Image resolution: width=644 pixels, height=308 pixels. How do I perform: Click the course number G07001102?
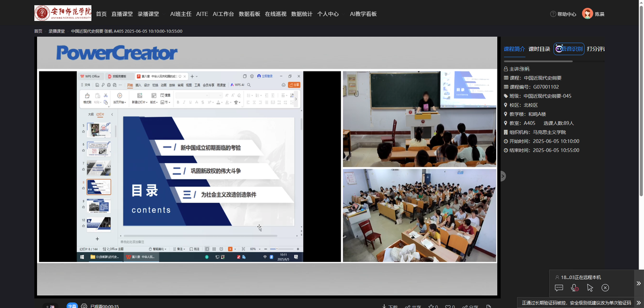[546, 87]
